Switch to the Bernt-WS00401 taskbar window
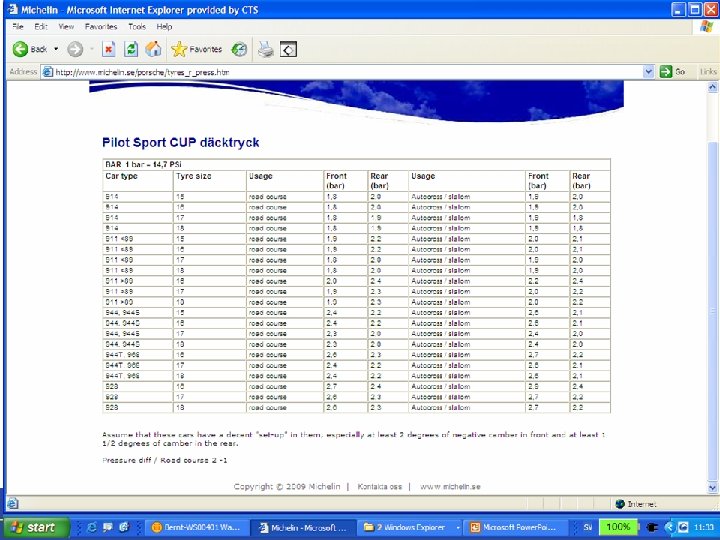This screenshot has height=540, width=720. (x=197, y=527)
